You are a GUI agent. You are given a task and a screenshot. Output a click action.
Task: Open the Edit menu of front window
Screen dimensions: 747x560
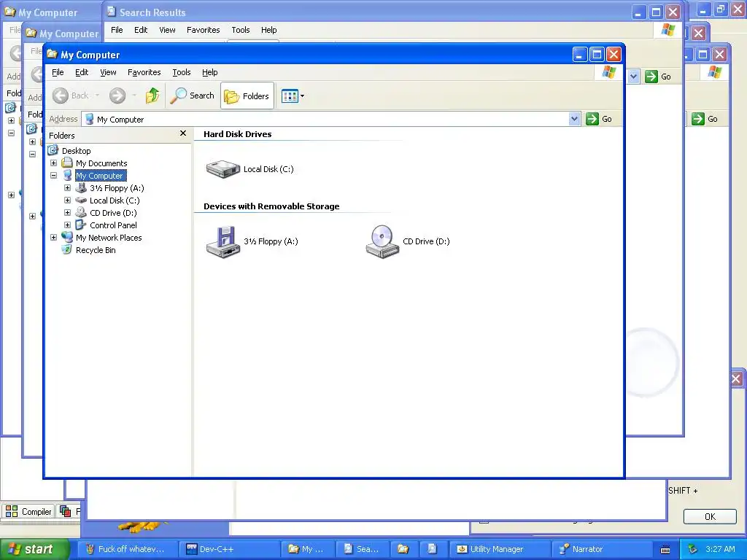coord(82,72)
